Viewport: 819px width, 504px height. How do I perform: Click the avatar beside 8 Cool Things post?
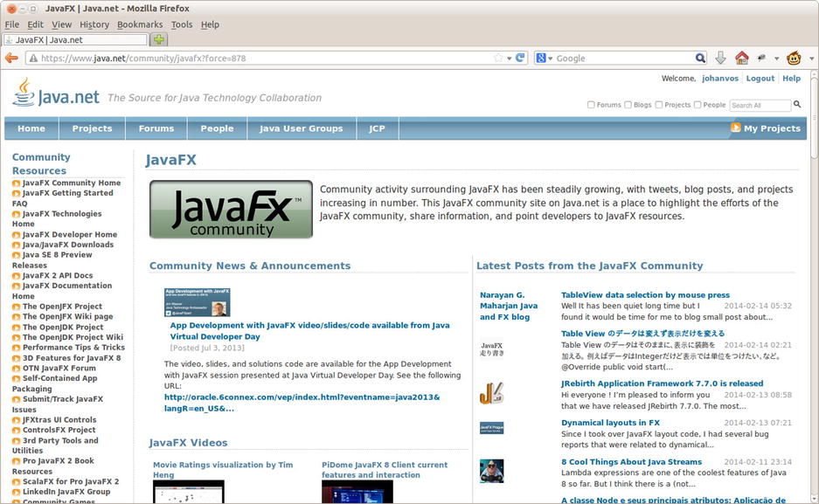click(x=491, y=471)
